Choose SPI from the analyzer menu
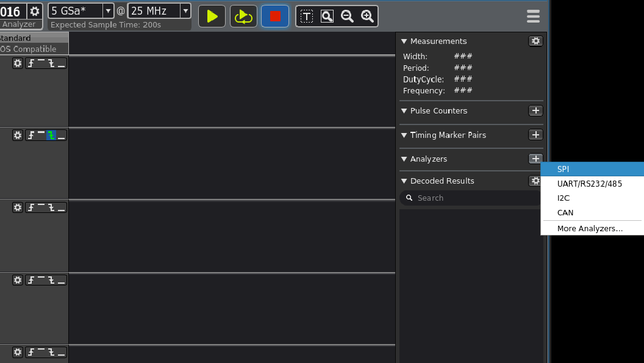 point(563,169)
